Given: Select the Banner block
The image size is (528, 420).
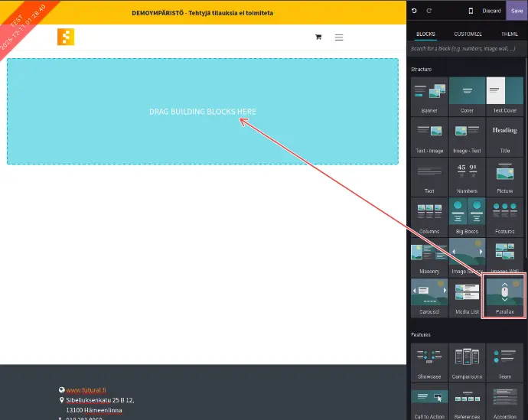Looking at the screenshot, I should pos(429,96).
